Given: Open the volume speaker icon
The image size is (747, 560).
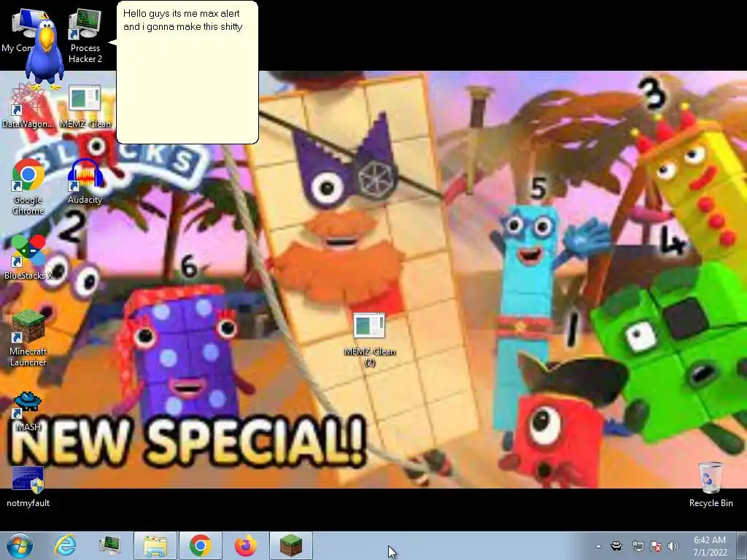Looking at the screenshot, I should tap(673, 546).
